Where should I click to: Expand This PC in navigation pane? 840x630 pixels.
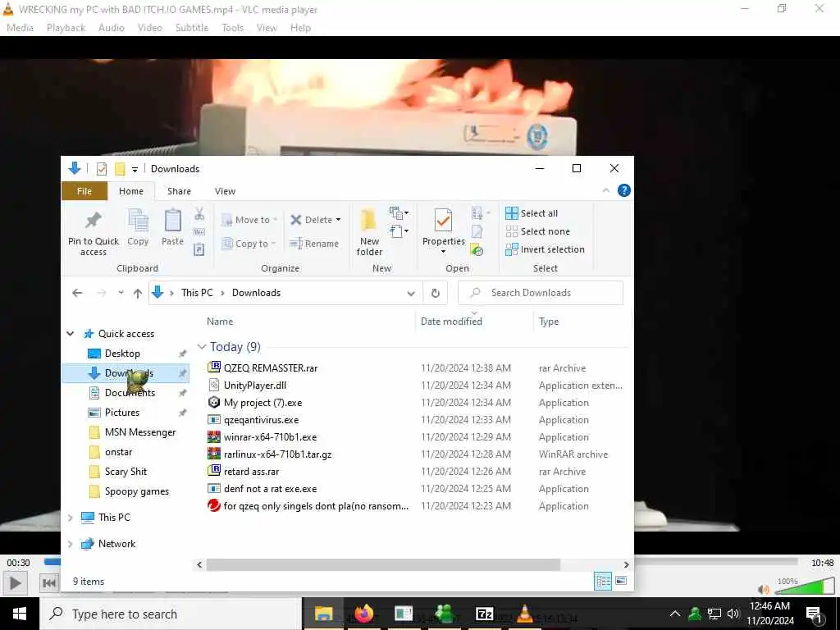tap(71, 518)
